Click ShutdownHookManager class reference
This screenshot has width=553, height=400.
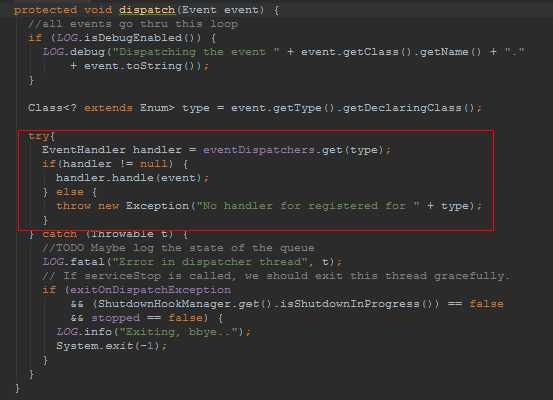point(164,304)
